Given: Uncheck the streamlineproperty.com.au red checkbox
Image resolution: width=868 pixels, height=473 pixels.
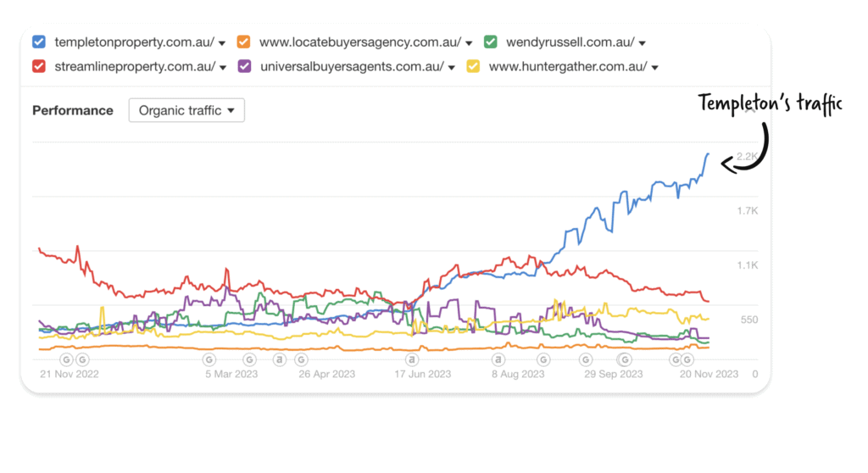Looking at the screenshot, I should pos(39,66).
